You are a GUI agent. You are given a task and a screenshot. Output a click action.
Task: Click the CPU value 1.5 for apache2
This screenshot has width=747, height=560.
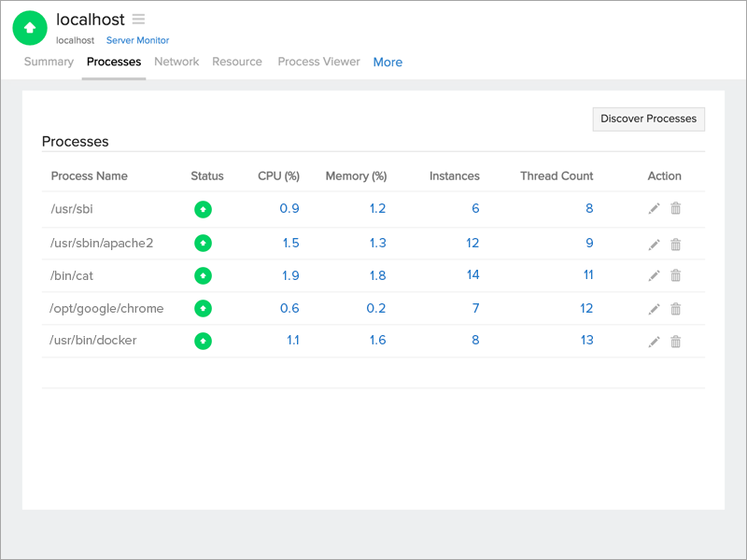(x=289, y=242)
